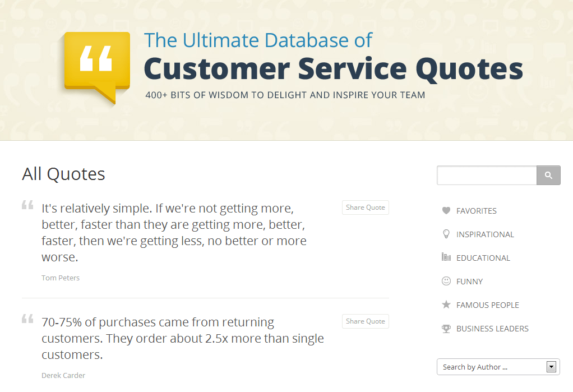Screen dimensions: 573x392
Task: Share the Derek Carder quote
Action: tap(366, 321)
